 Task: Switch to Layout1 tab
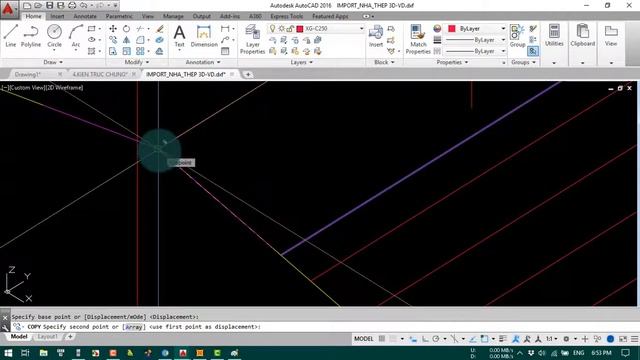(47, 337)
